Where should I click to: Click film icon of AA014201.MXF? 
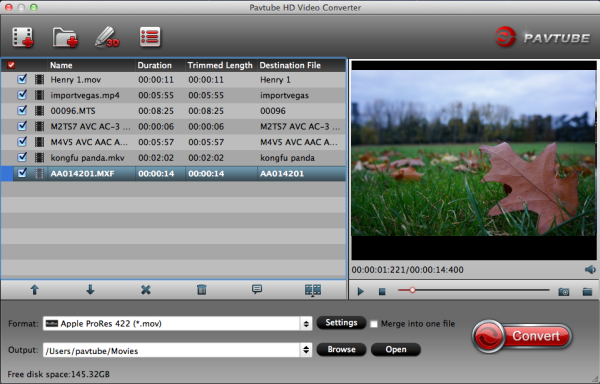pyautogui.click(x=39, y=173)
